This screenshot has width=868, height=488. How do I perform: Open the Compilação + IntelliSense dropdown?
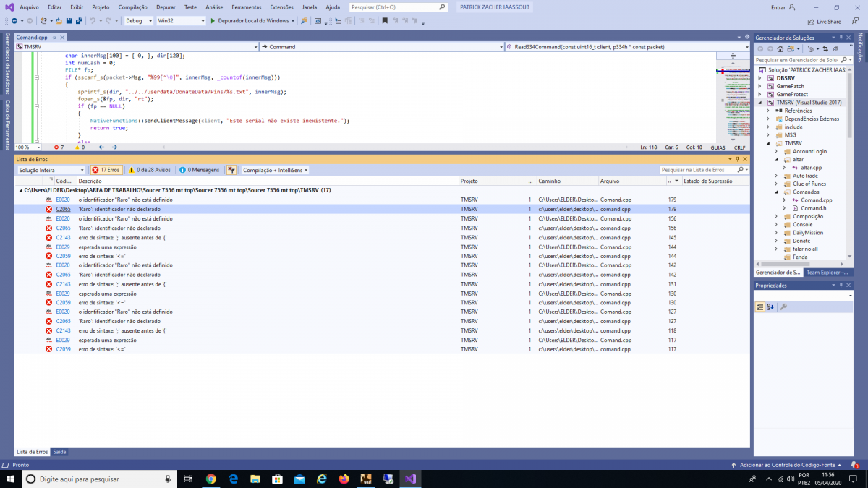click(x=275, y=170)
